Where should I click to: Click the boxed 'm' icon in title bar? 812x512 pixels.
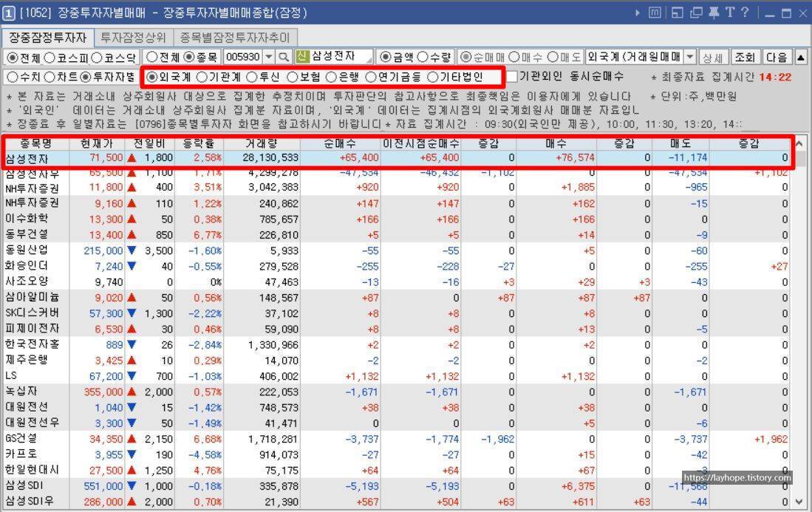[655, 13]
